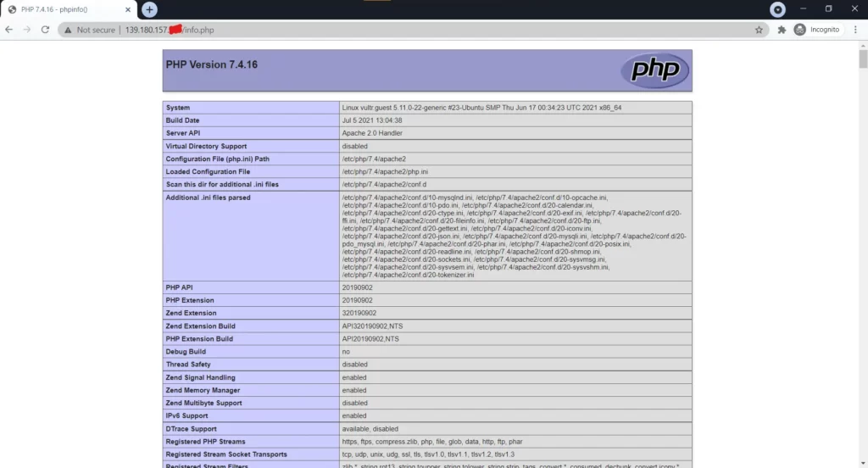Click the PHP Version 7.4.16 heading
The width and height of the screenshot is (868, 468).
click(x=208, y=64)
